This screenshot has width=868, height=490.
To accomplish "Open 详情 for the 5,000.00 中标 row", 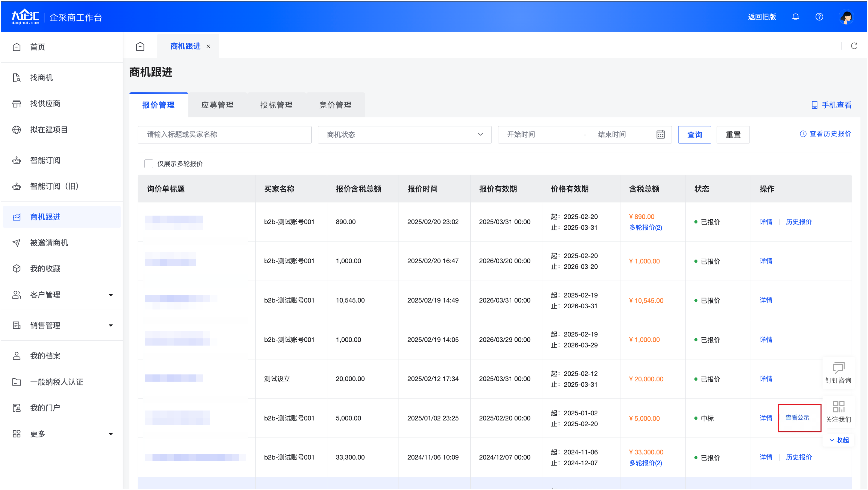I will (x=766, y=418).
